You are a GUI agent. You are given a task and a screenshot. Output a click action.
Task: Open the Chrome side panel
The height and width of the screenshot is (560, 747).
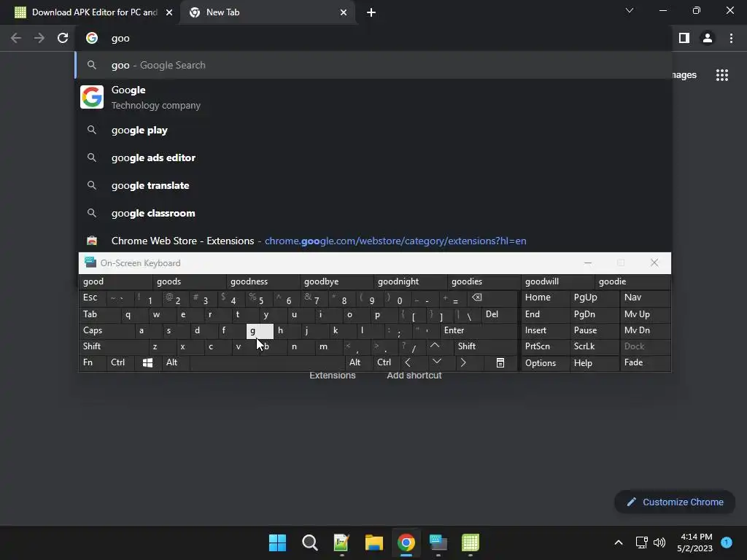pyautogui.click(x=684, y=38)
